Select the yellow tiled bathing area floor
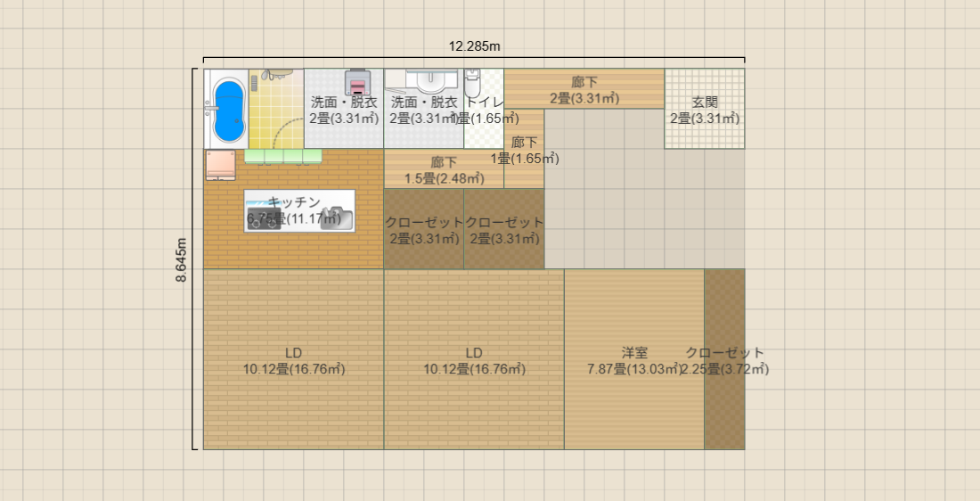The width and height of the screenshot is (980, 501). pyautogui.click(x=276, y=108)
